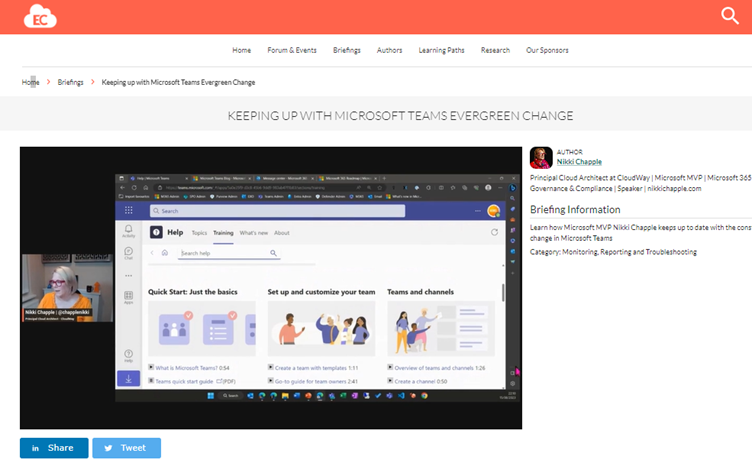Open the Research menu item
Viewport: 752px width, 463px height.
[x=495, y=50]
